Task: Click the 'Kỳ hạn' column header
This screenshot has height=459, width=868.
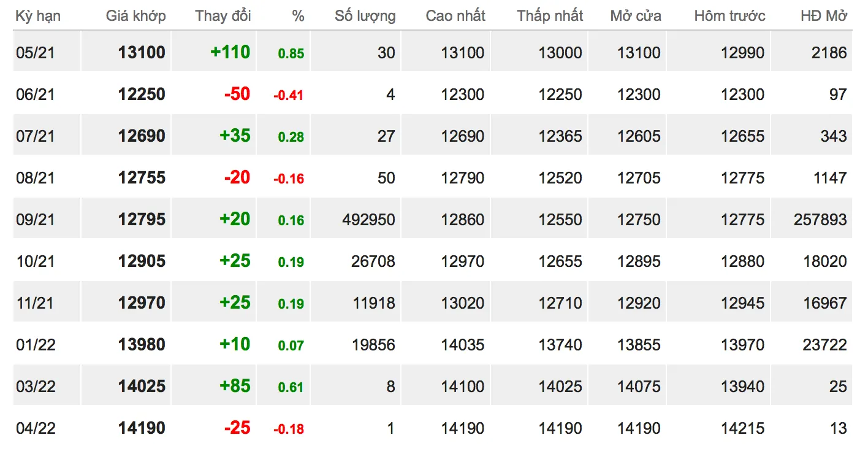Action: click(x=38, y=16)
